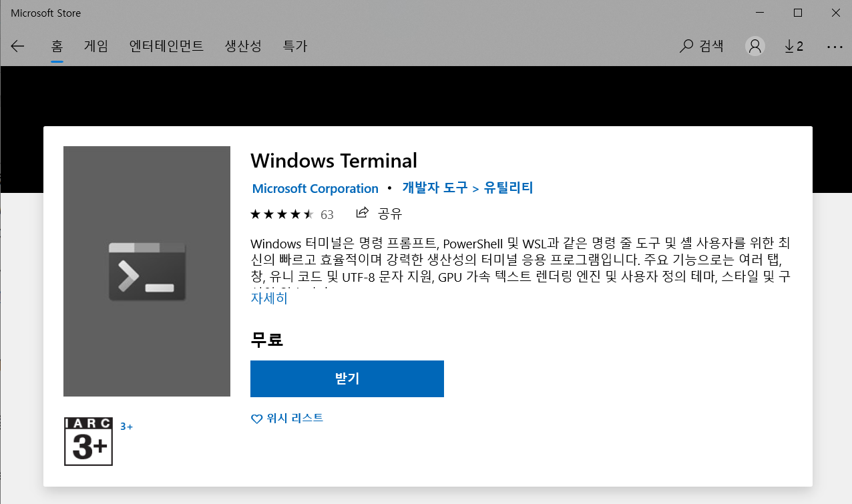The width and height of the screenshot is (852, 504).
Task: Click the 검색 search button
Action: (702, 46)
